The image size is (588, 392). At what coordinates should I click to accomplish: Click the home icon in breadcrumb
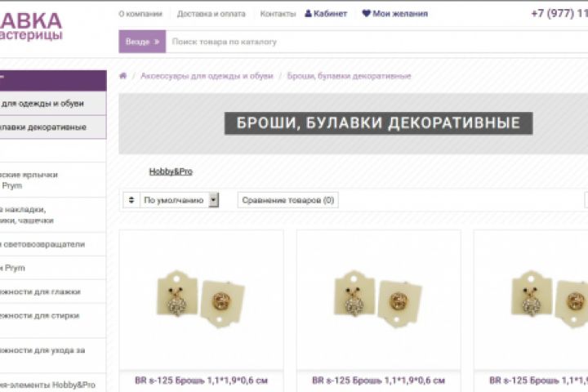pos(123,76)
